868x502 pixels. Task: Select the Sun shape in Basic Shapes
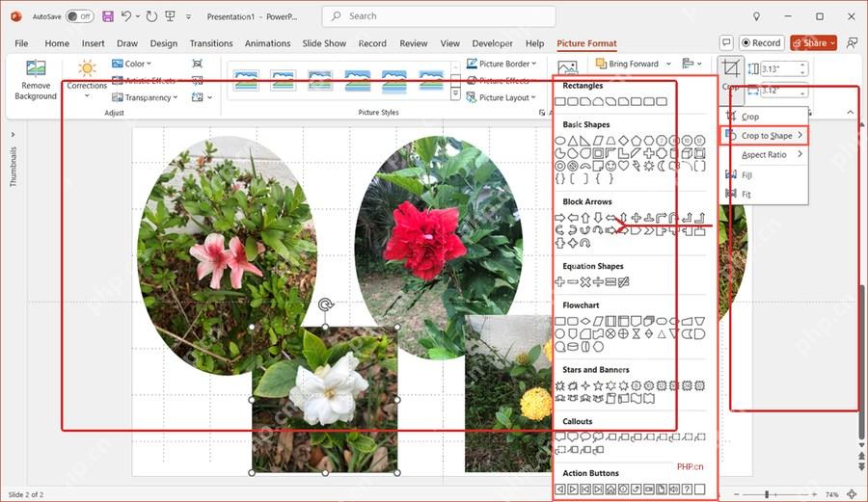click(649, 166)
